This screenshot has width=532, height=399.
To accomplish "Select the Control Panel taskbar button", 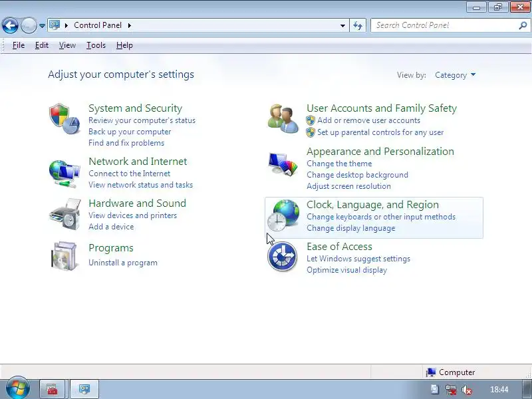I will point(84,389).
